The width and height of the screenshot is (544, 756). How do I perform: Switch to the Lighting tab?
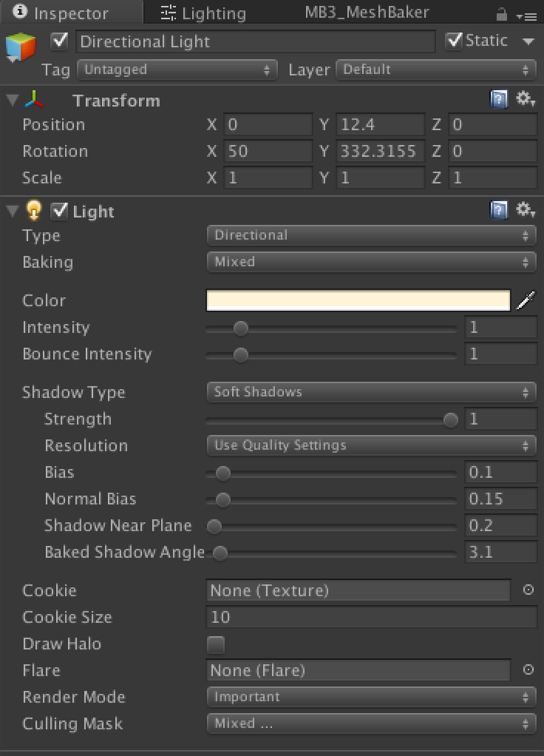pyautogui.click(x=201, y=13)
